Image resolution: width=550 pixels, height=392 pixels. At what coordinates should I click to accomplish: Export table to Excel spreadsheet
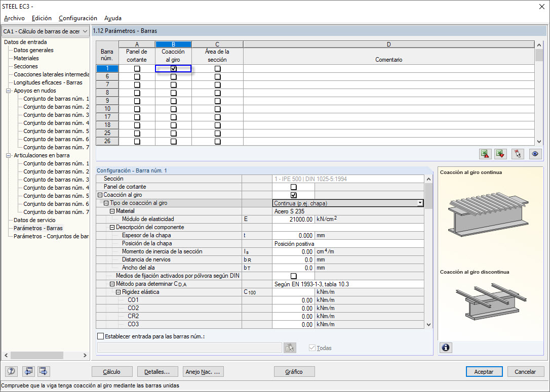[x=500, y=154]
